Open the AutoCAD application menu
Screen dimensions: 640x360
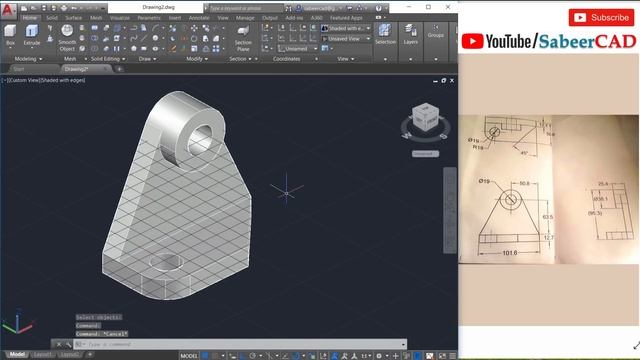[8, 10]
